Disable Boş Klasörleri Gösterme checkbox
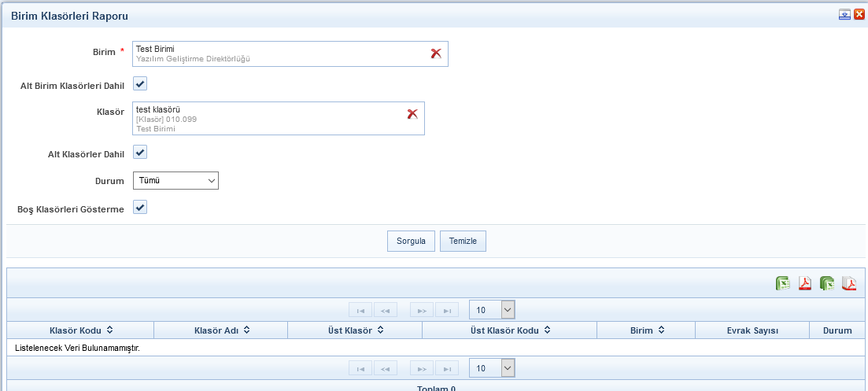This screenshot has width=868, height=391. tap(140, 207)
